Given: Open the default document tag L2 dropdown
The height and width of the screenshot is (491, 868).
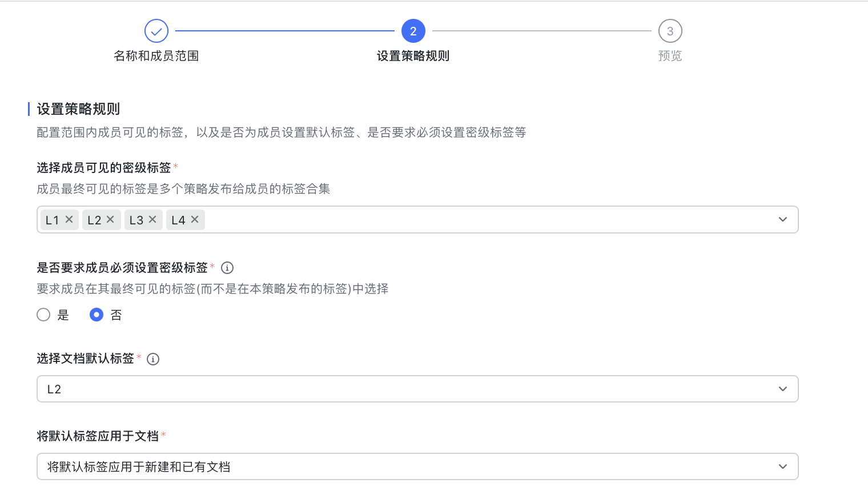Looking at the screenshot, I should point(417,389).
